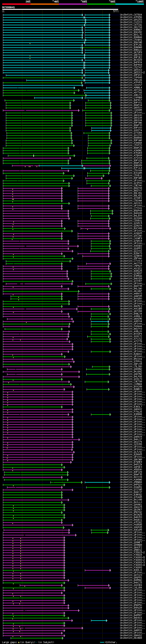Click hit label UniRef100_A9RJT1
146x644 pixels.
coord(131,95)
